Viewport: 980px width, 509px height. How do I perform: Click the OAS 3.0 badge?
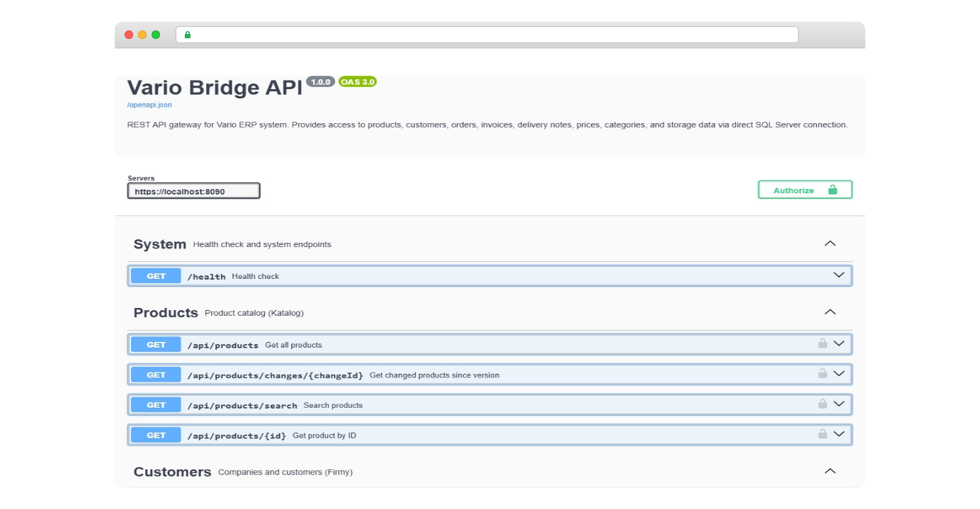tap(358, 82)
